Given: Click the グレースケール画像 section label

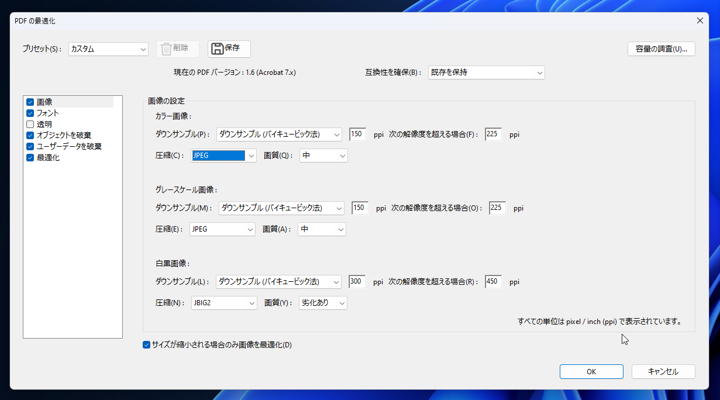Looking at the screenshot, I should [x=186, y=190].
